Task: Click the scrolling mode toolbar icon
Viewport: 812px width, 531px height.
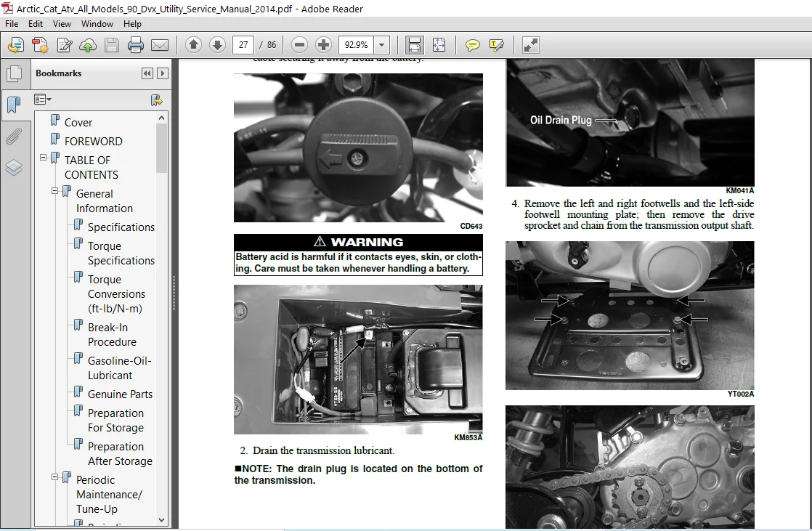Action: 414,45
